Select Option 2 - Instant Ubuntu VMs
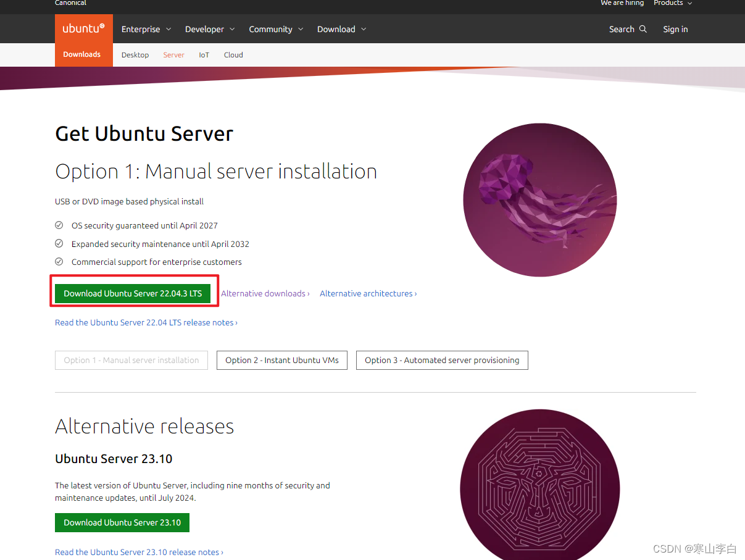The image size is (745, 560). (x=281, y=360)
